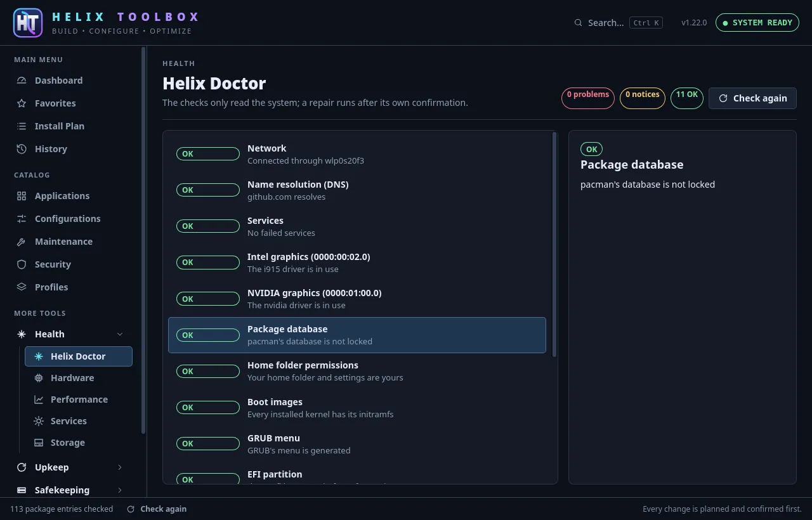Select Hardware under Health
This screenshot has height=520, width=812.
click(x=79, y=378)
